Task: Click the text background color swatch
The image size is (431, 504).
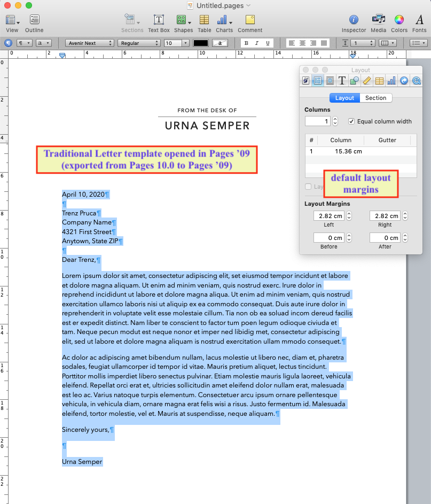Action: point(220,43)
